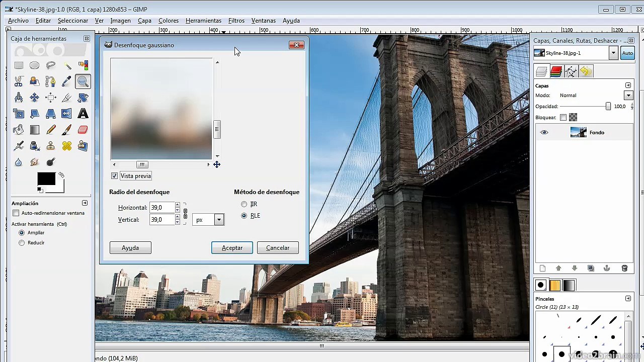The width and height of the screenshot is (644, 362).
Task: Switch to the Paths tab
Action: (x=571, y=72)
